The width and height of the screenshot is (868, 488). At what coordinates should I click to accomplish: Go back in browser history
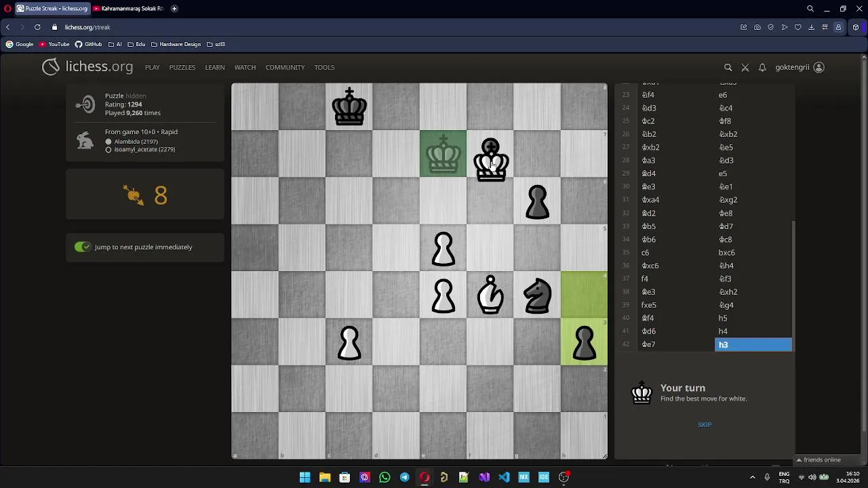(7, 27)
